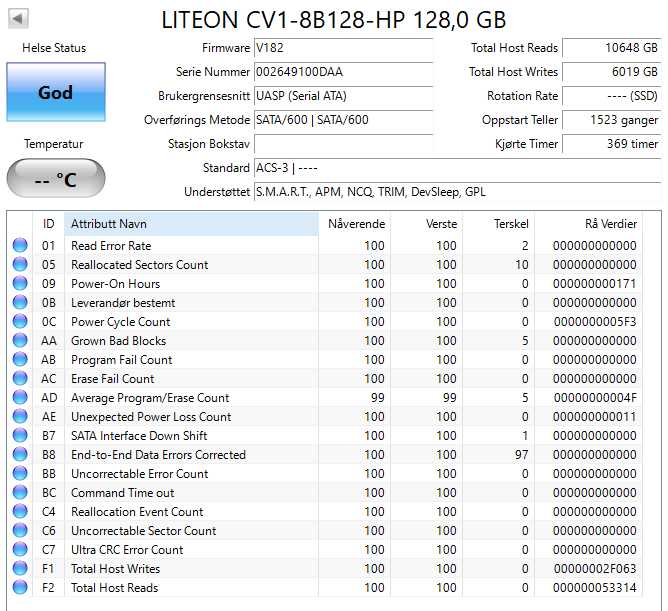Click the ID column header
This screenshot has height=611, width=668.
[48, 224]
